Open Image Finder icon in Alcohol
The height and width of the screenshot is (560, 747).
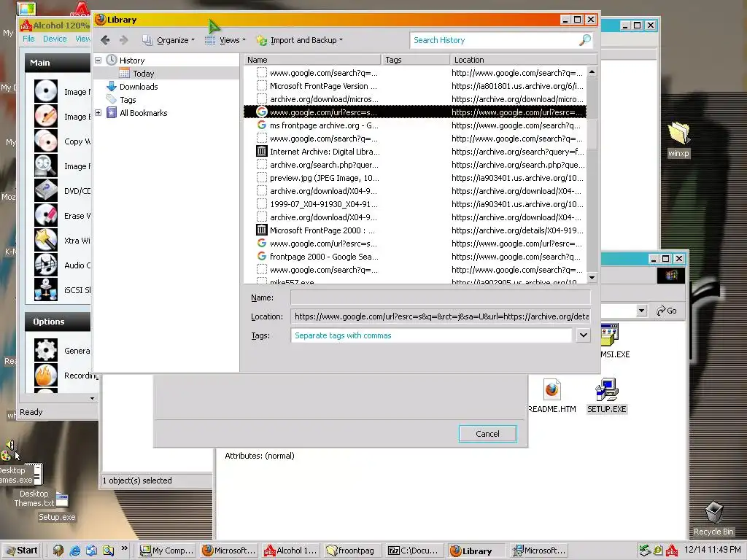pos(46,166)
